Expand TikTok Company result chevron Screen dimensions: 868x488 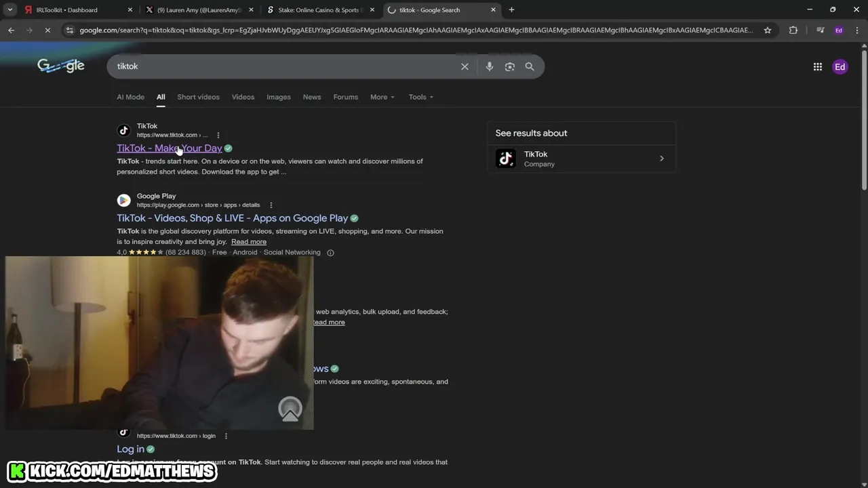[x=662, y=159]
